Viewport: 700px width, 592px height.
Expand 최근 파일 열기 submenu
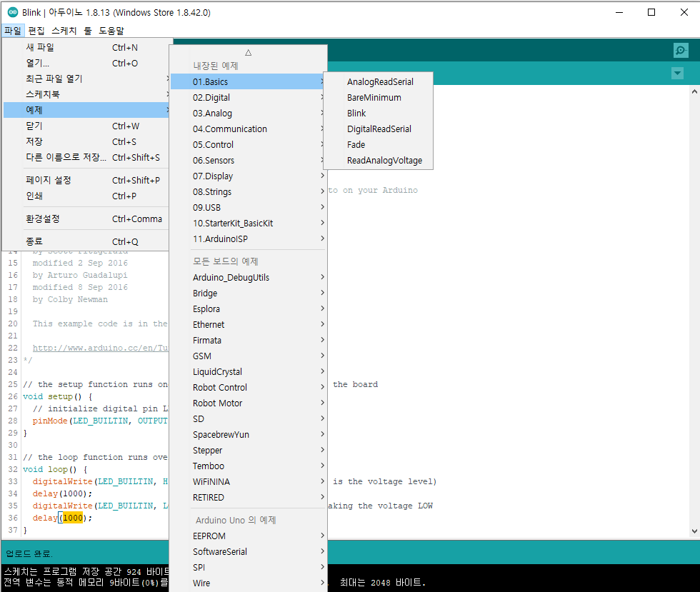point(86,79)
